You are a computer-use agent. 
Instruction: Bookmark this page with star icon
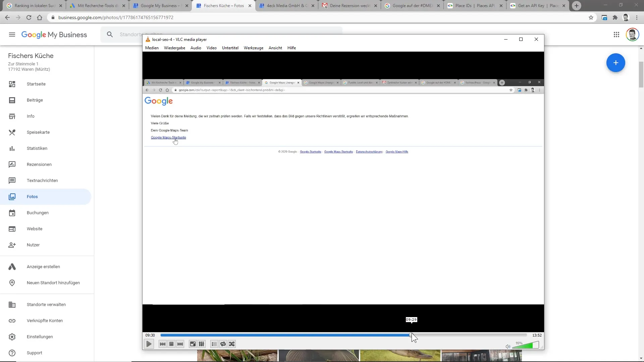(x=591, y=17)
